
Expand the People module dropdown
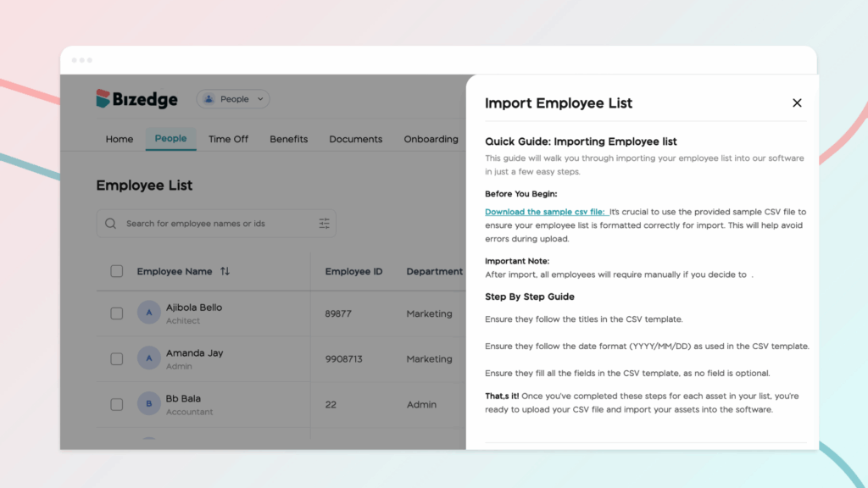pos(260,99)
